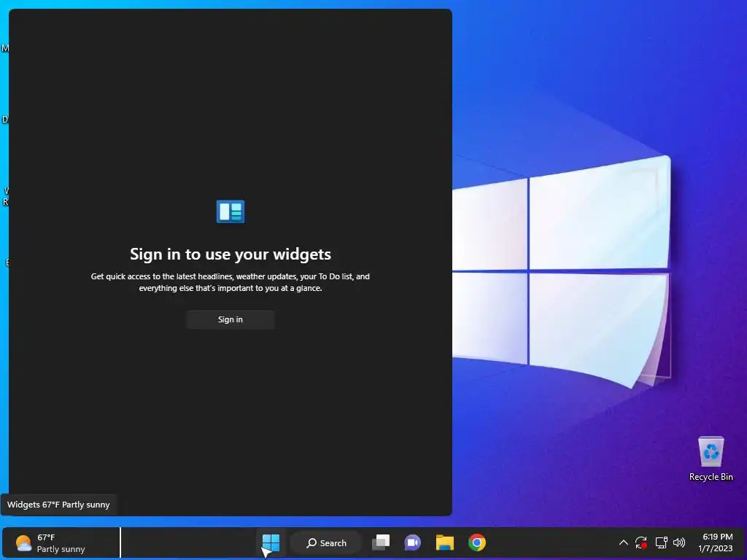Launch Google Chrome from the taskbar
This screenshot has height=560, width=747.
click(477, 542)
